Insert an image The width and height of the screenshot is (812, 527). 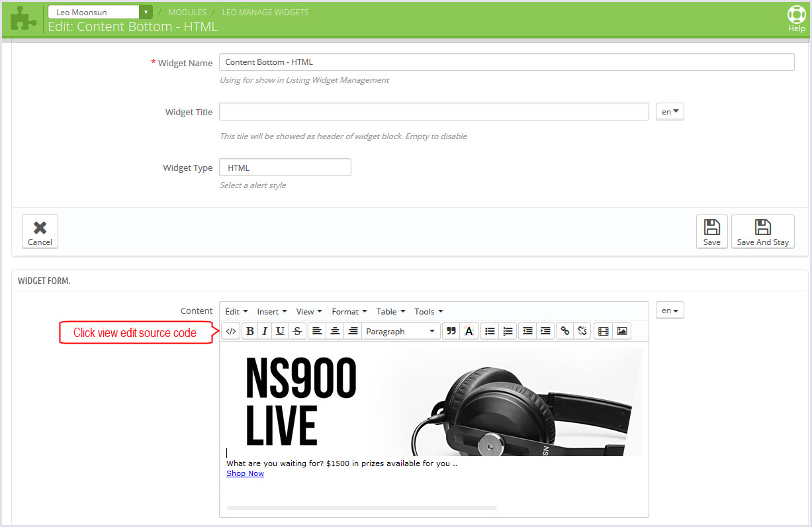621,331
